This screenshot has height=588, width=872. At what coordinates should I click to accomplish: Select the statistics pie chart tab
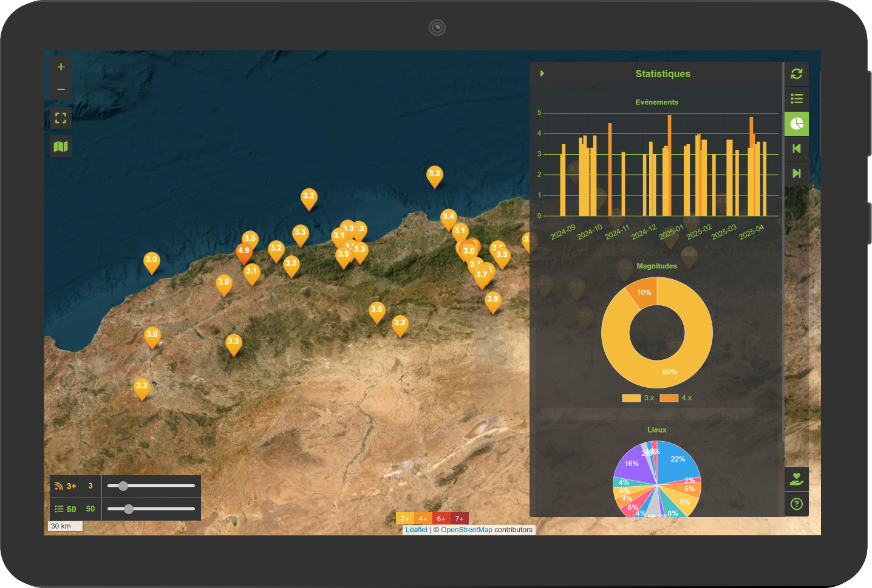coord(797,124)
